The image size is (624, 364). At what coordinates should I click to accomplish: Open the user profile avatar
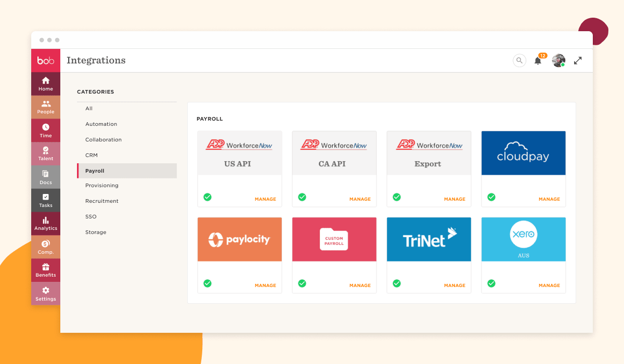(558, 61)
